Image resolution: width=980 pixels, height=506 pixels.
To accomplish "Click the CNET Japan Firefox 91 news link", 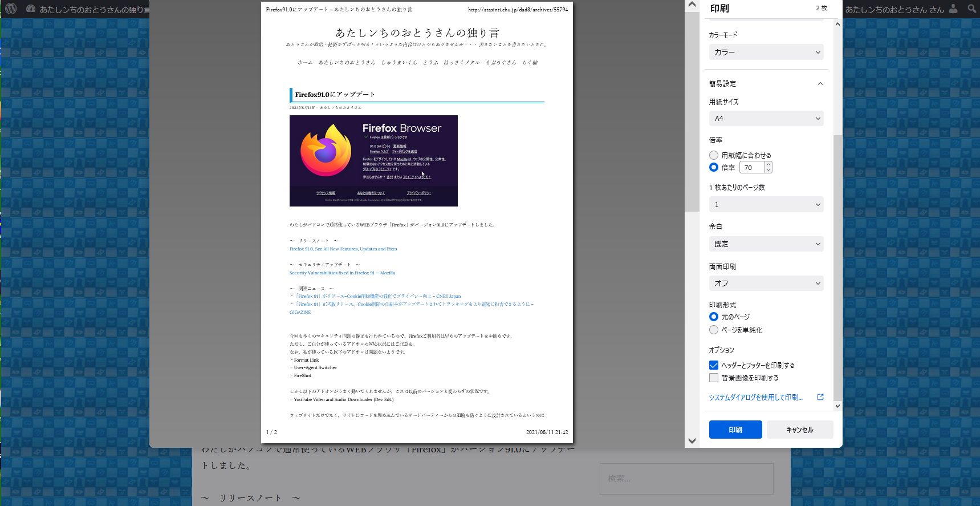I will click(x=378, y=296).
